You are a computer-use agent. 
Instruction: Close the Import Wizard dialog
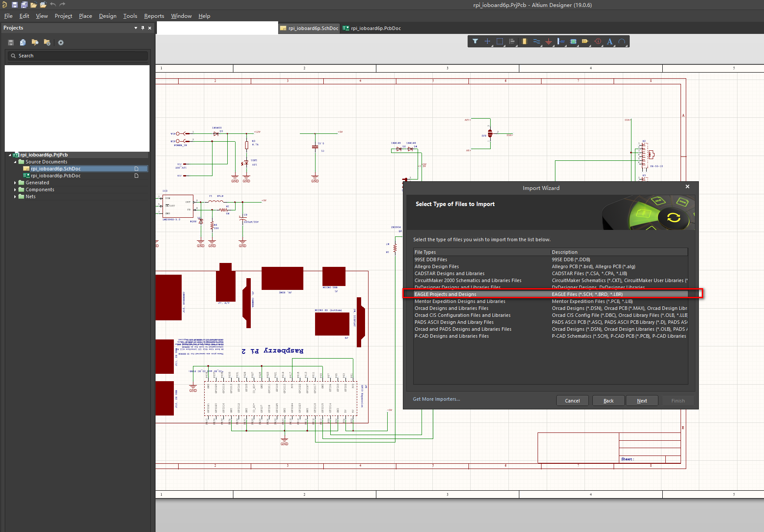click(x=688, y=186)
